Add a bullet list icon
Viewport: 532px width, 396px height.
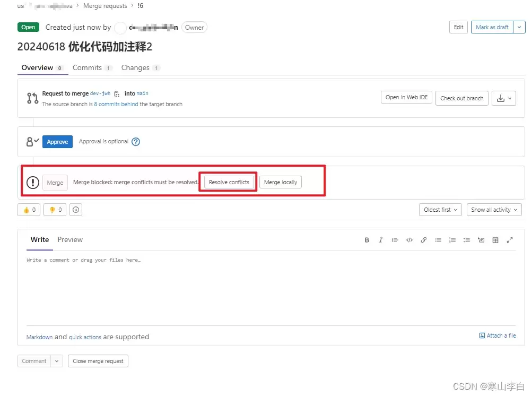click(438, 240)
